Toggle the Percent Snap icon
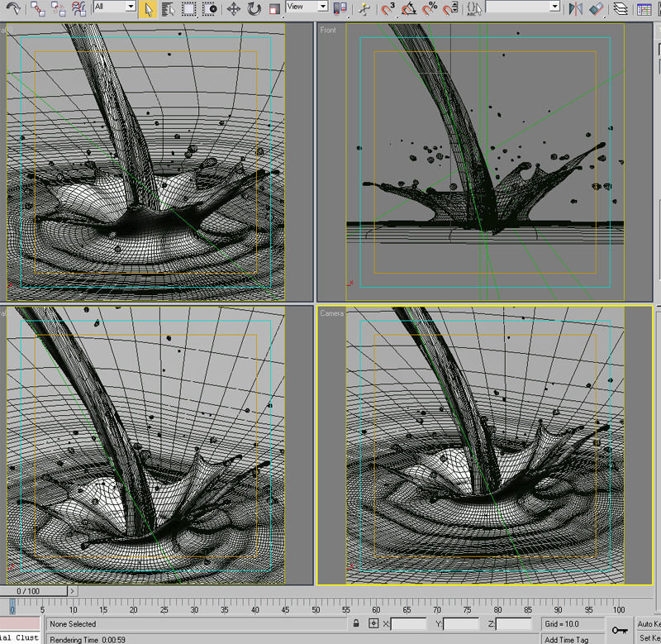This screenshot has height=644, width=661. (430, 8)
